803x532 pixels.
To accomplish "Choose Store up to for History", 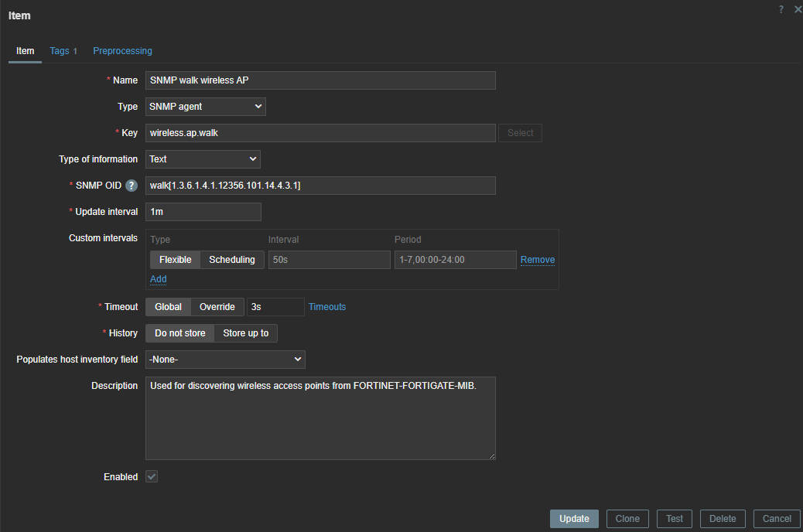I will click(x=245, y=333).
